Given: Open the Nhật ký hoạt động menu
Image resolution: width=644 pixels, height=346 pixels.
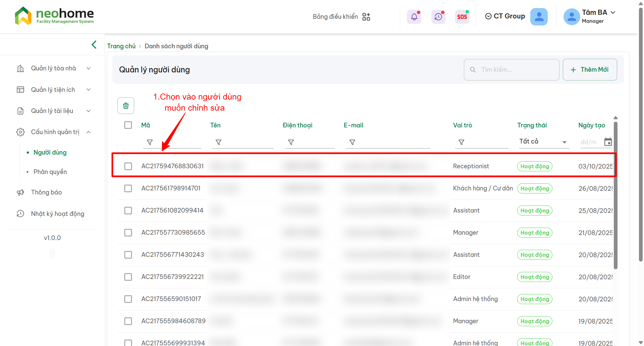Looking at the screenshot, I should tap(57, 214).
